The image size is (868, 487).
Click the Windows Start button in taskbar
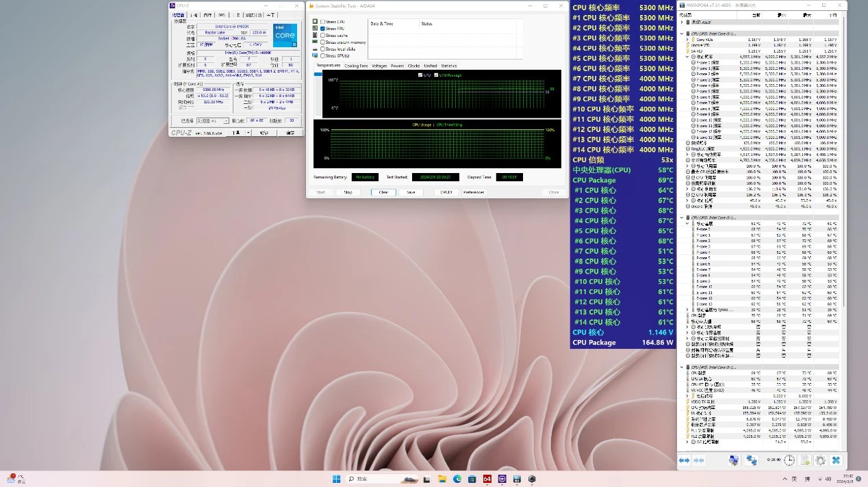[x=336, y=479]
